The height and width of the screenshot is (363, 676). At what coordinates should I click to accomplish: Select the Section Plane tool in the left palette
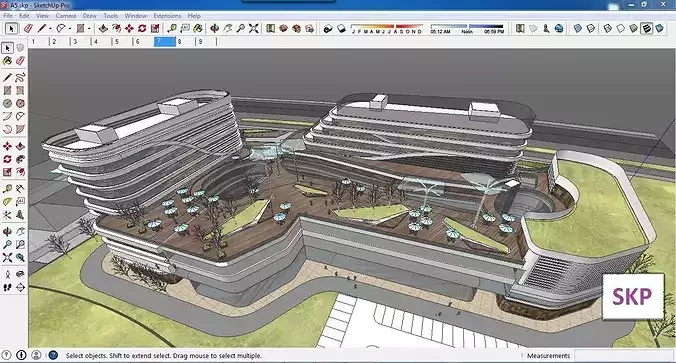coord(20,287)
